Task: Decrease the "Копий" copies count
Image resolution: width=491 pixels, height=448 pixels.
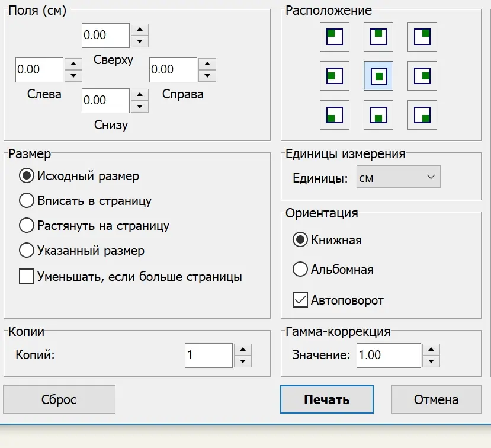Action: coord(243,361)
